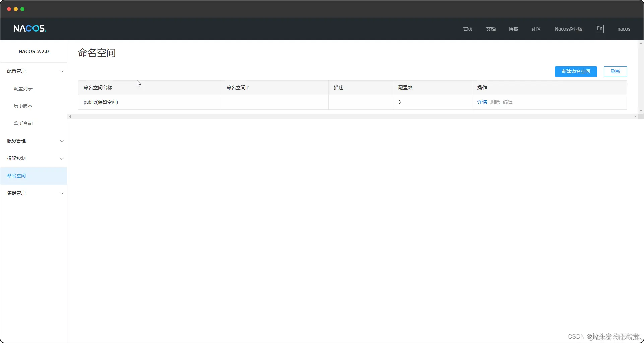Click the vertical scrollbar down arrow
The width and height of the screenshot is (644, 343).
[x=641, y=111]
